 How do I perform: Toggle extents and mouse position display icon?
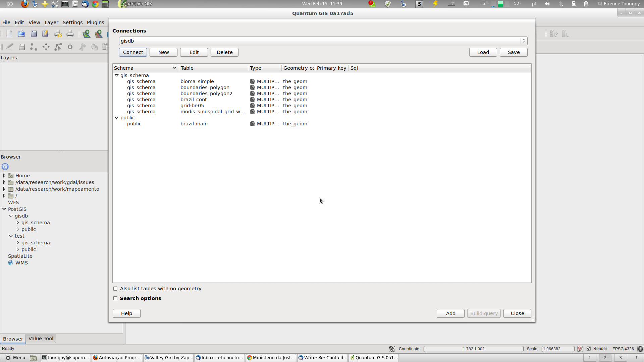coord(392,349)
